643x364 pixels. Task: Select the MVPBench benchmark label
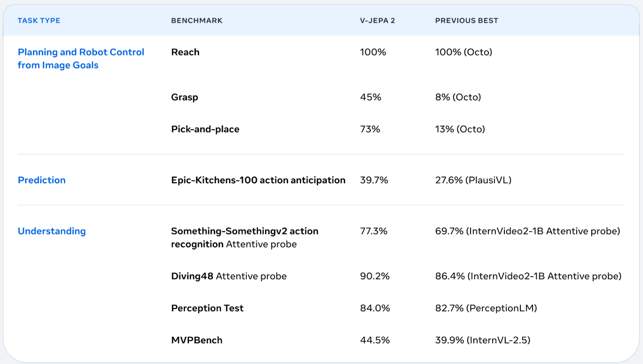pos(196,340)
